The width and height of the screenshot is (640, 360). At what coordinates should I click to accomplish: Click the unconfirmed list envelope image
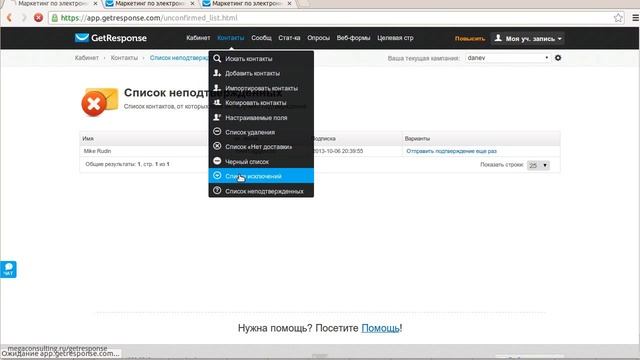(x=100, y=102)
